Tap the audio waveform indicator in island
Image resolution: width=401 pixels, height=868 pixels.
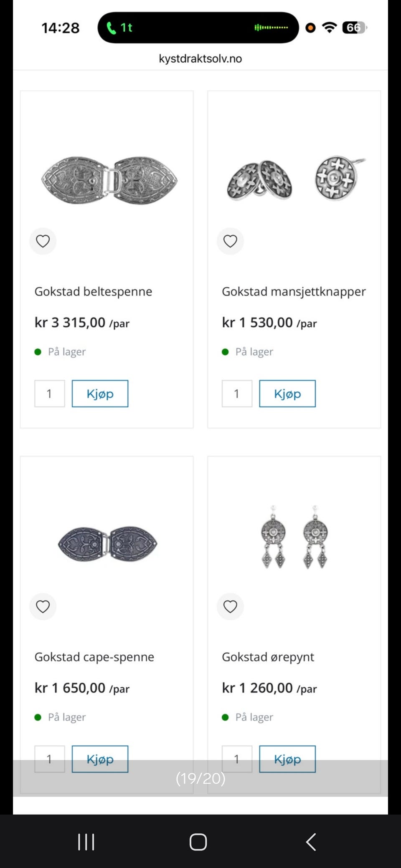[271, 28]
